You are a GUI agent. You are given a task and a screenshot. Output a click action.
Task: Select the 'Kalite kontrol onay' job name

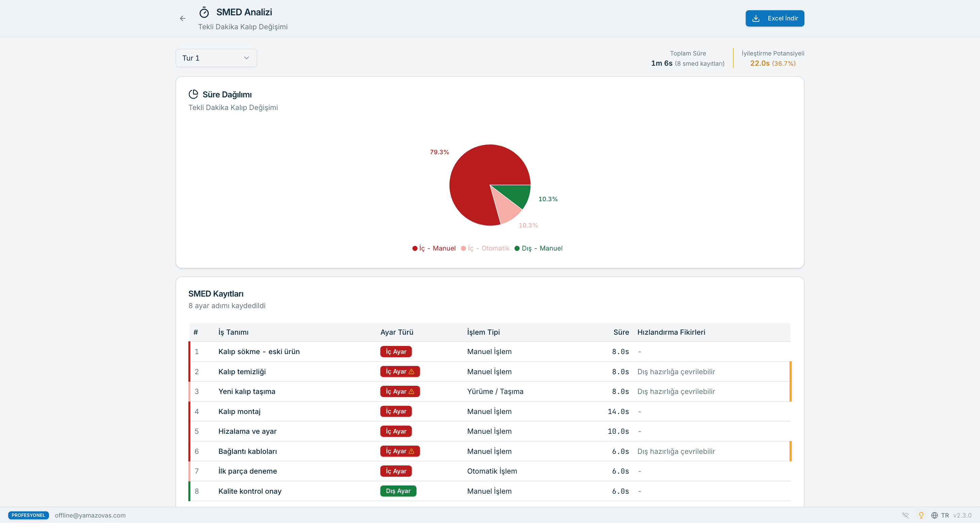click(250, 491)
